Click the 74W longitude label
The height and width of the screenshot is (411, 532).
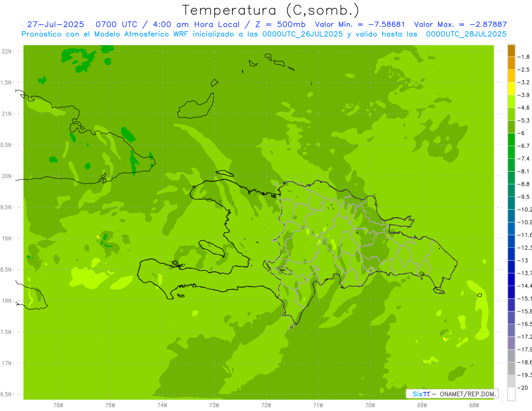[x=162, y=405]
